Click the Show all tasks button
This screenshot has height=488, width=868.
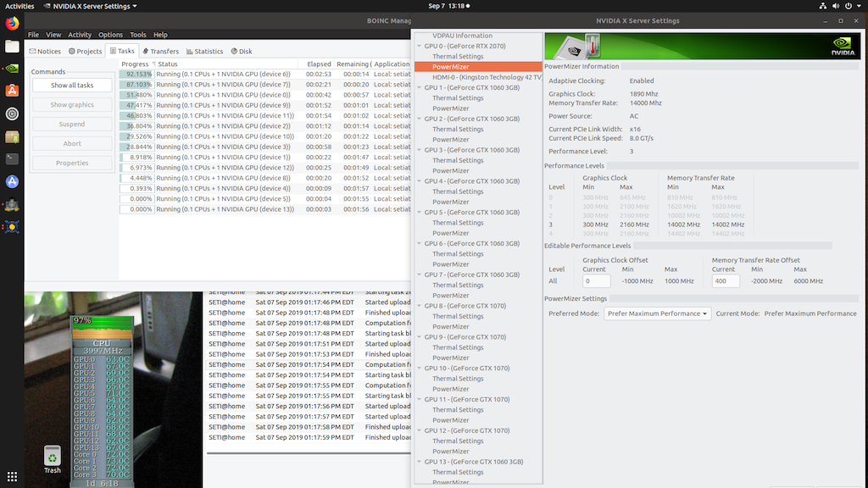pos(72,86)
